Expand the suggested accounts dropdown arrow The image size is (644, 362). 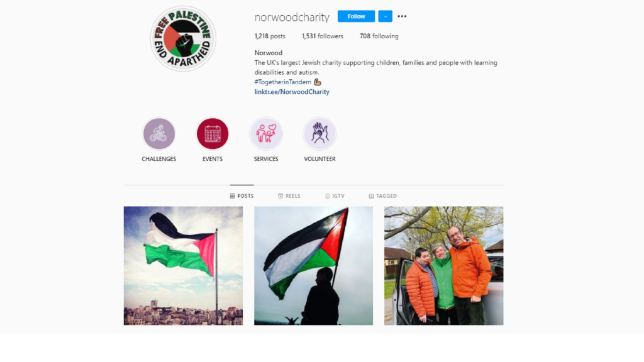pyautogui.click(x=386, y=16)
